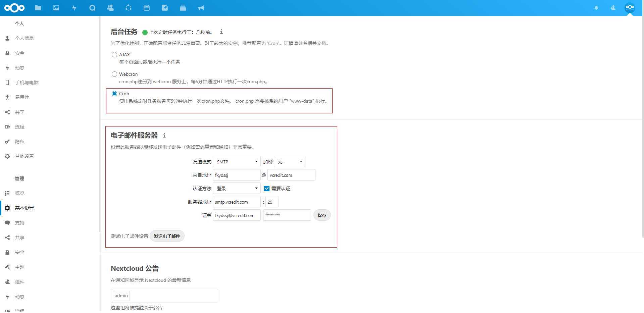Click the 来自地址 fkydssj field
The height and width of the screenshot is (313, 644).
click(237, 175)
